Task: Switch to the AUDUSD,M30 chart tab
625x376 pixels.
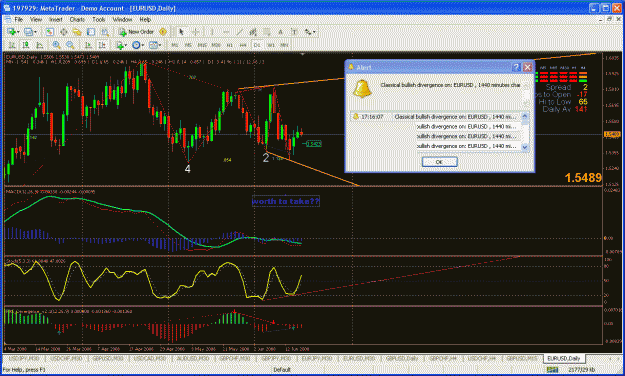Action: coord(193,358)
